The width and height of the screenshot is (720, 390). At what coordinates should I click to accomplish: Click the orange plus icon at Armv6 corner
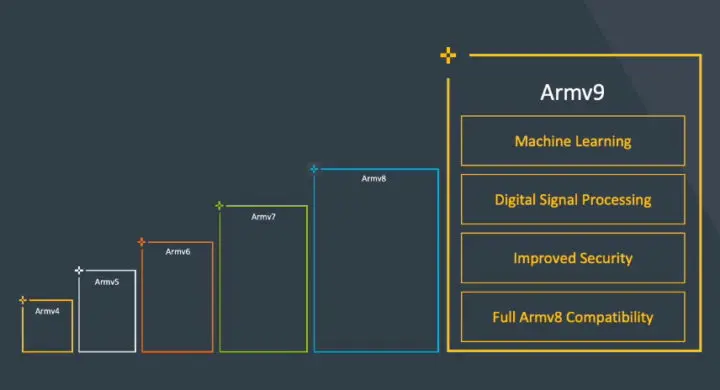tap(141, 242)
